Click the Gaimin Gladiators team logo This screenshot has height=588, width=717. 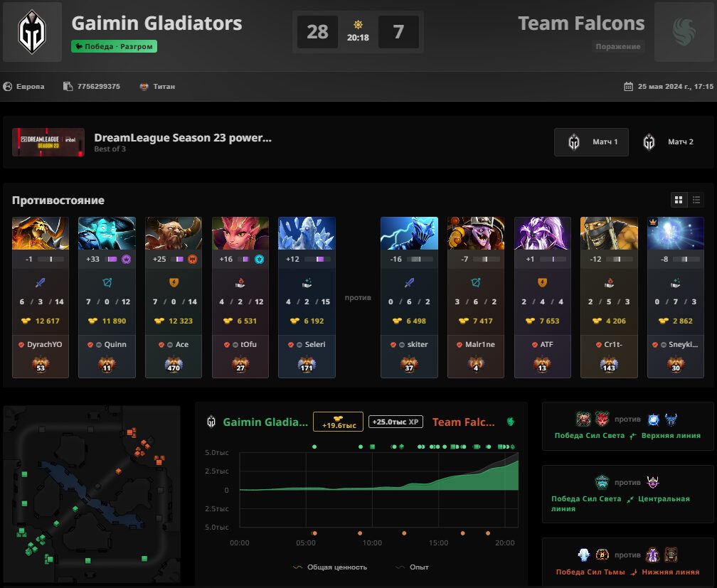32,32
